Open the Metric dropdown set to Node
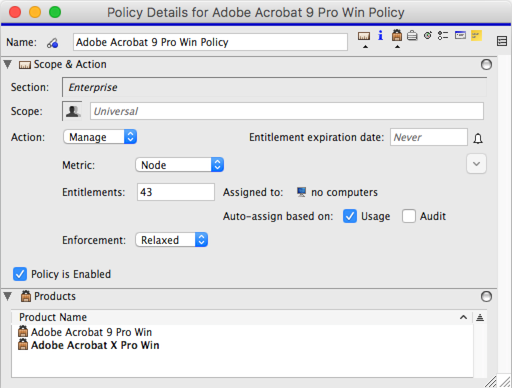 (179, 165)
